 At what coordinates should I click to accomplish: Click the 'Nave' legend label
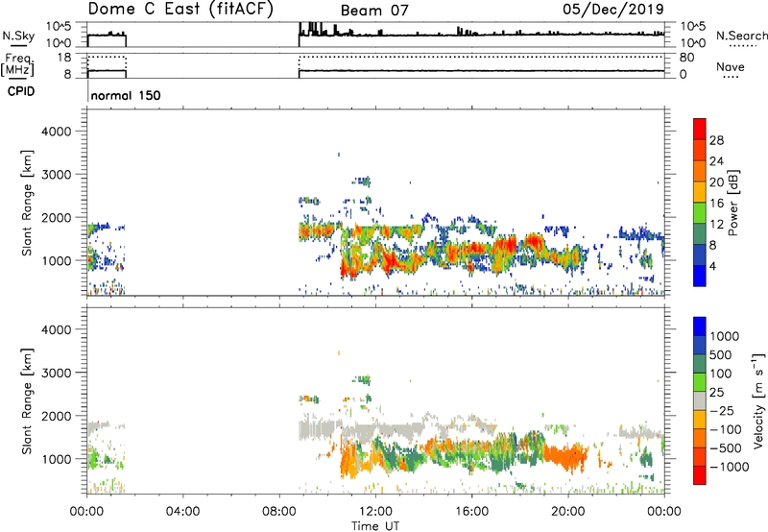731,66
